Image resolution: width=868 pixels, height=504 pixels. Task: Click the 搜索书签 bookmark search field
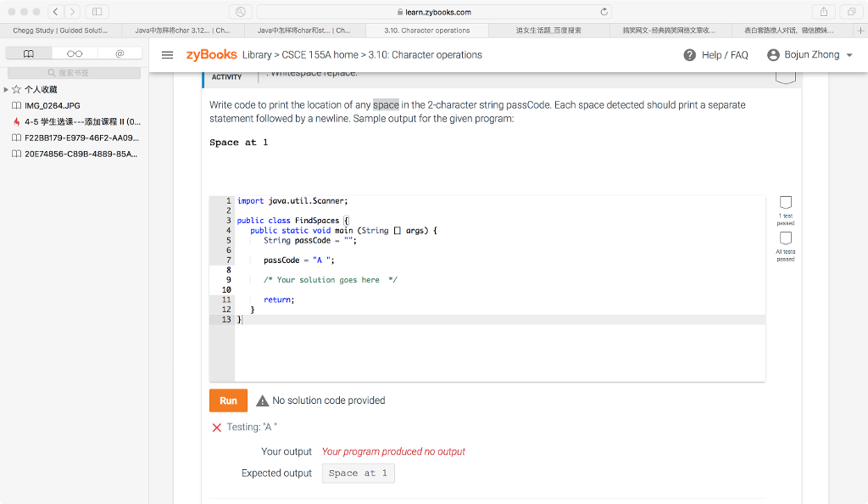click(x=74, y=72)
